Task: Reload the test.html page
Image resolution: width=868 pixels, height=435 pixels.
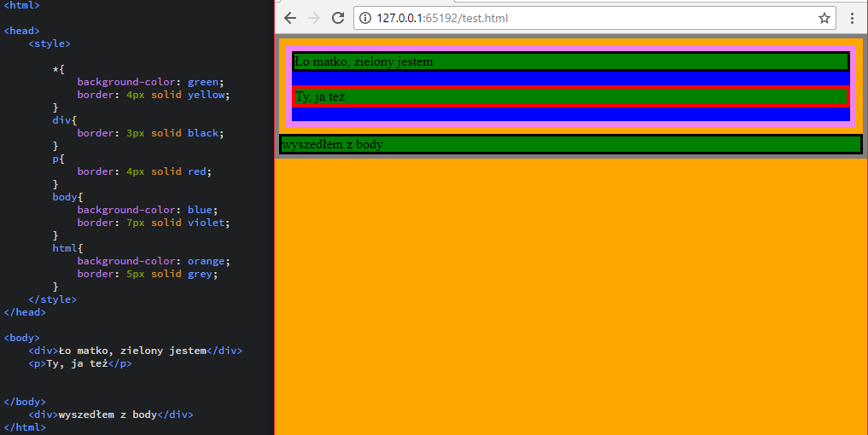Action: 338,18
